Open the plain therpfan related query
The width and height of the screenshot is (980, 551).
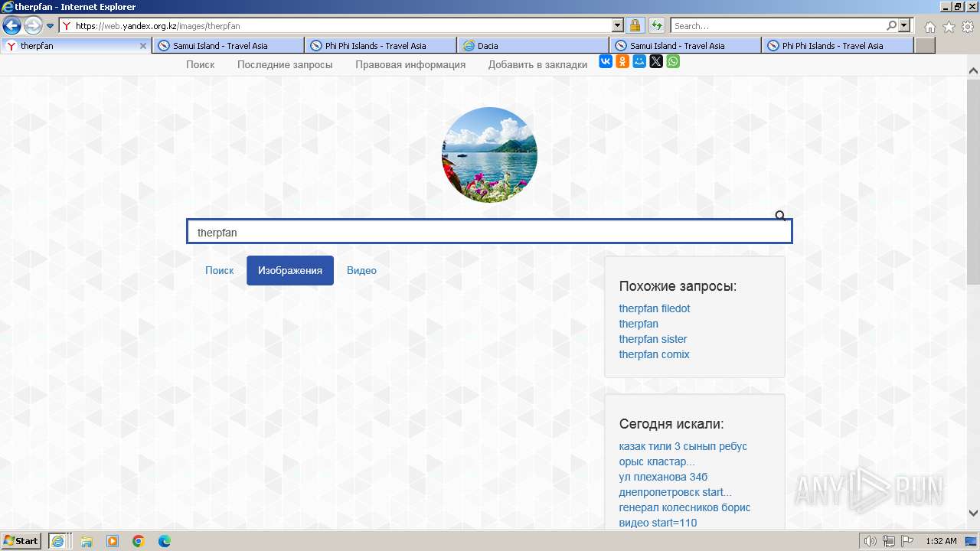[639, 324]
